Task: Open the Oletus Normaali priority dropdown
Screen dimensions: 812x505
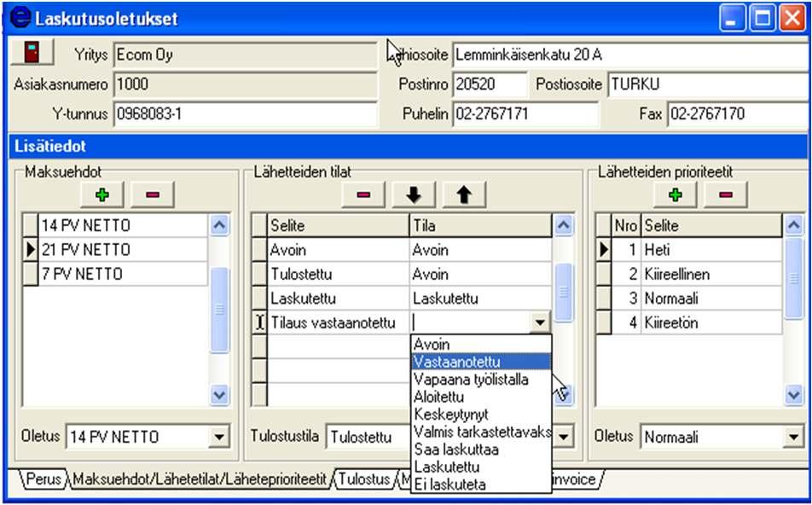Action: point(794,437)
